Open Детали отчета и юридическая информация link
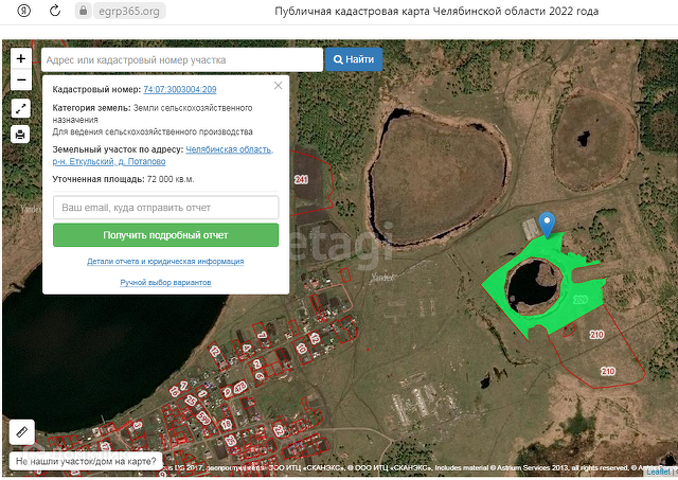The height and width of the screenshot is (480, 678). pos(165,261)
